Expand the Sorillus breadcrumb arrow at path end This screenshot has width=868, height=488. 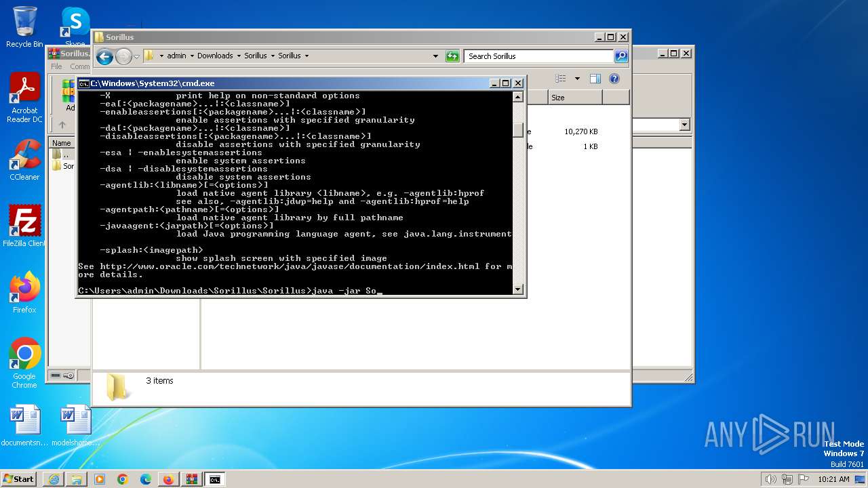307,56
